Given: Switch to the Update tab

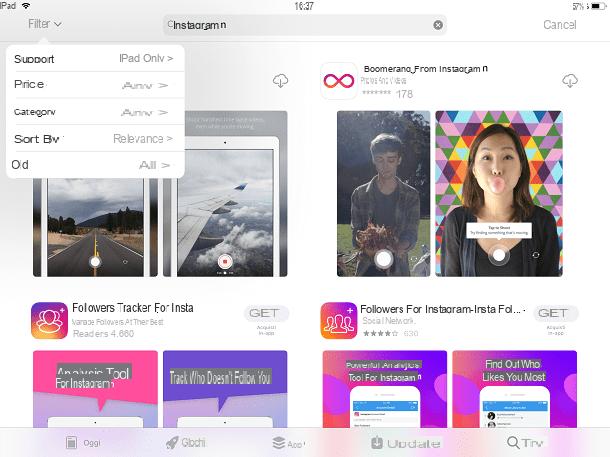Looking at the screenshot, I should point(406,443).
